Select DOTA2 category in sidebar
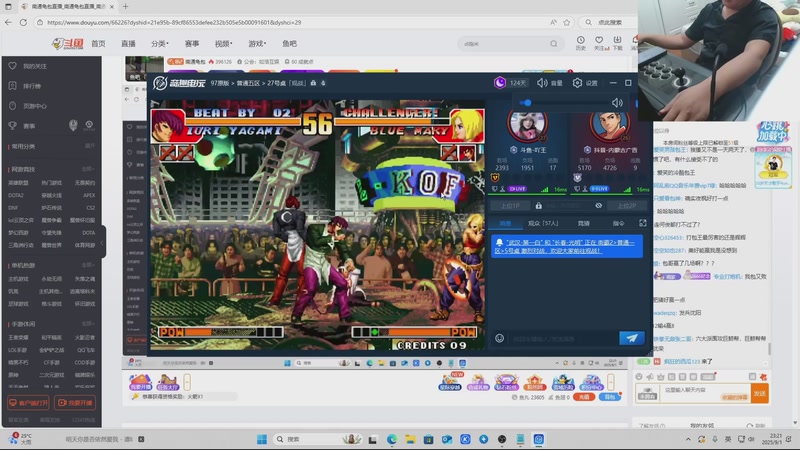800x450 pixels. click(x=16, y=195)
